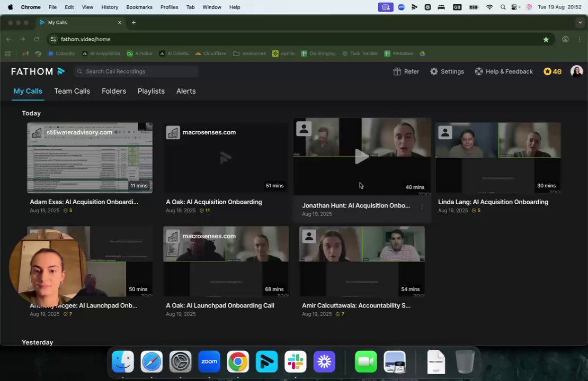Click company icon on stillwateradvisory.com thumbnail
The height and width of the screenshot is (381, 588).
point(37,133)
